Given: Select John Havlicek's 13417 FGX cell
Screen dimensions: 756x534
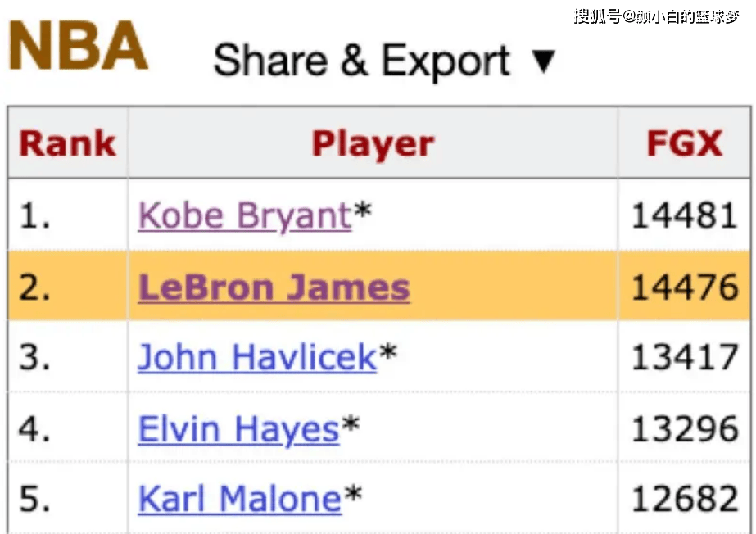Looking at the screenshot, I should pos(685,357).
